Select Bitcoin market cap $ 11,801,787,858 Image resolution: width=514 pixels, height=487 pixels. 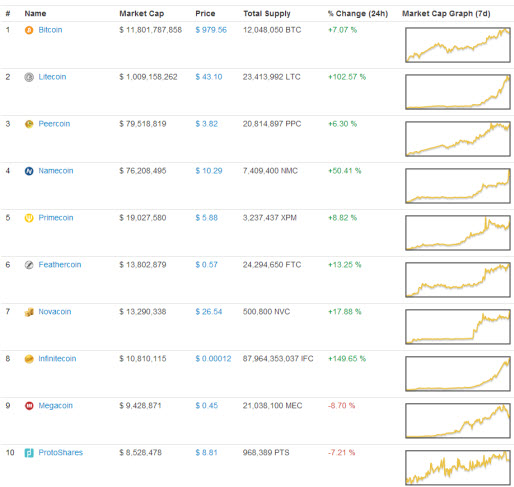click(x=151, y=30)
